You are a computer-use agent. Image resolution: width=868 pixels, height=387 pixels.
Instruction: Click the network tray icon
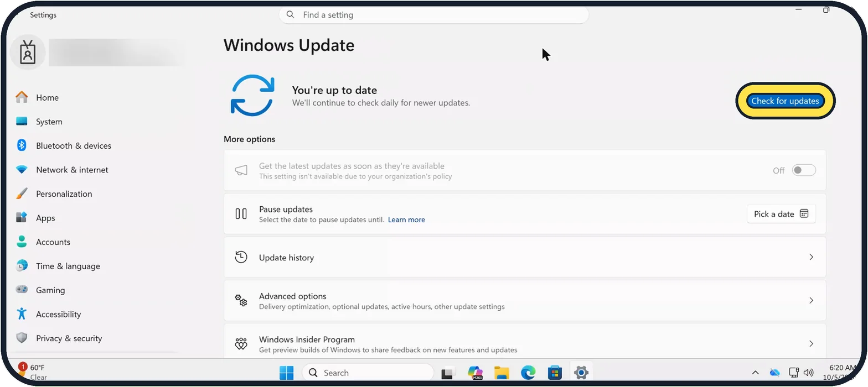pyautogui.click(x=794, y=373)
